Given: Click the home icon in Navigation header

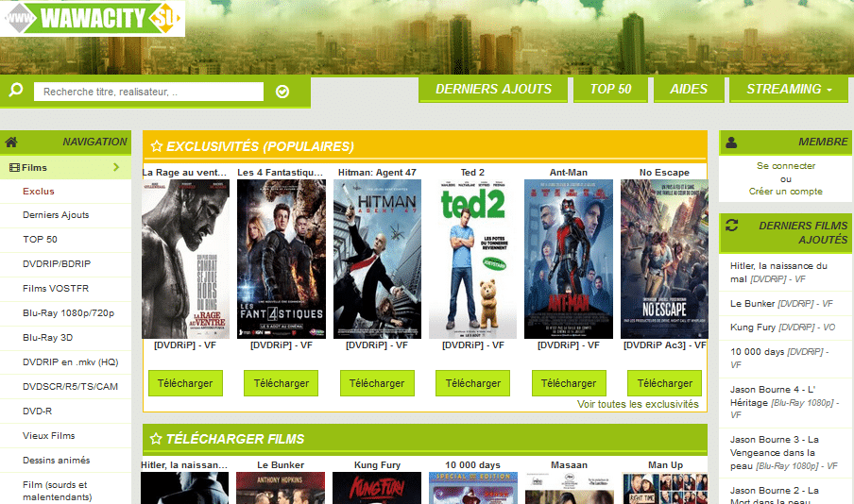Looking at the screenshot, I should pyautogui.click(x=11, y=143).
